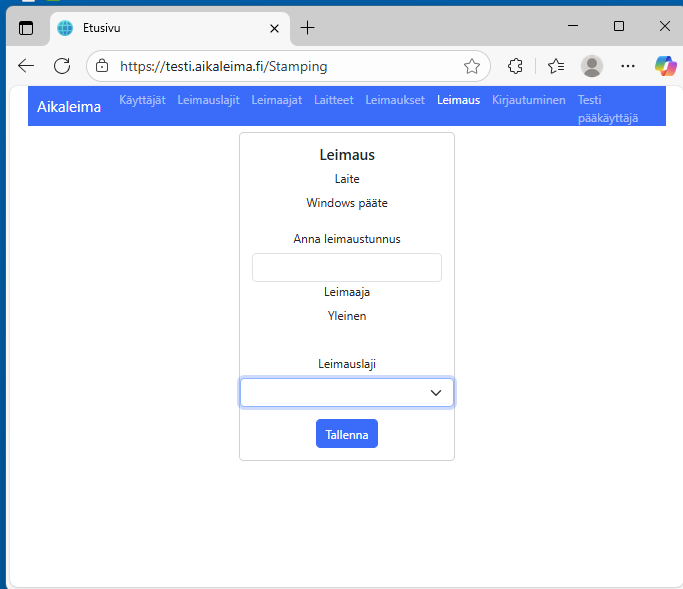Open the browser profile avatar
This screenshot has width=683, height=589.
(592, 66)
